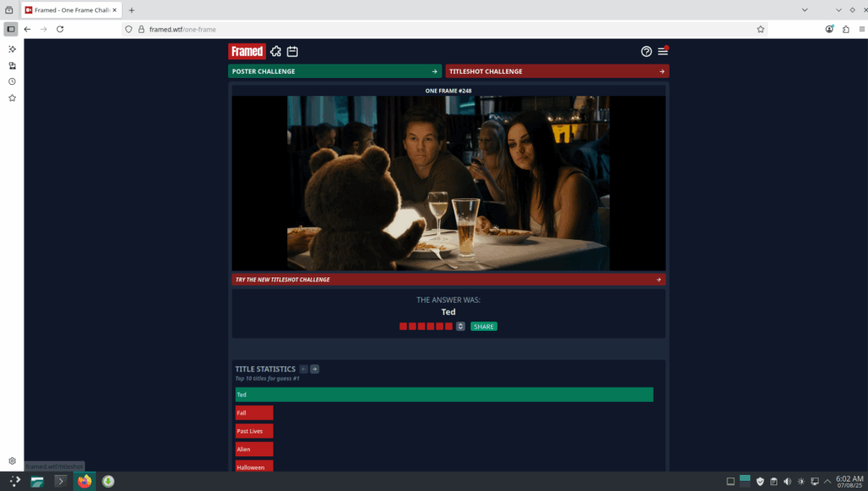Viewport: 868px width, 491px height.
Task: Go to the Titleshot Challenge
Action: [x=557, y=71]
